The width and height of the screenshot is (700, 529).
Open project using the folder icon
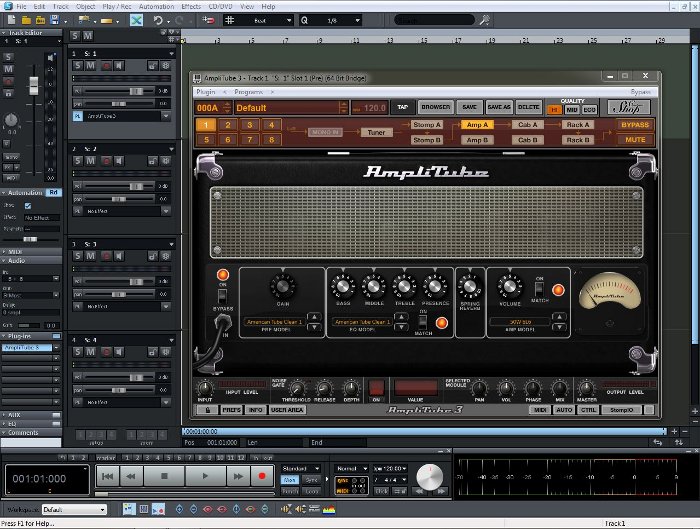[x=26, y=20]
